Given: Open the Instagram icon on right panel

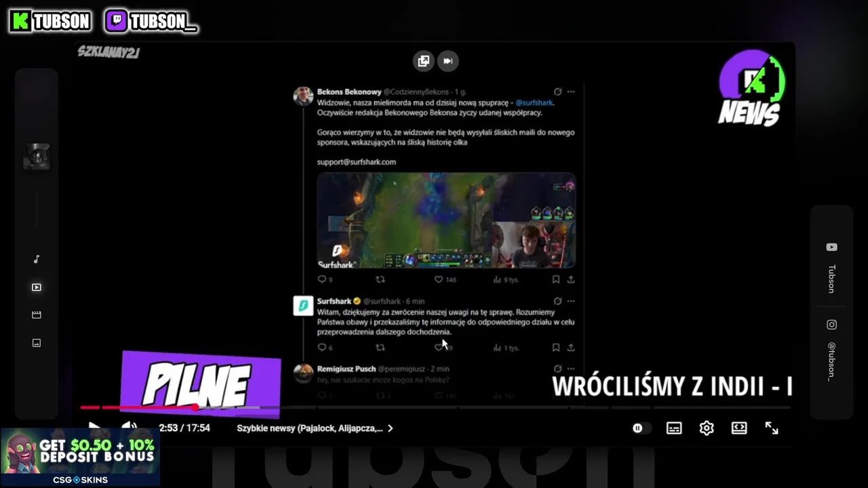Looking at the screenshot, I should tap(831, 325).
